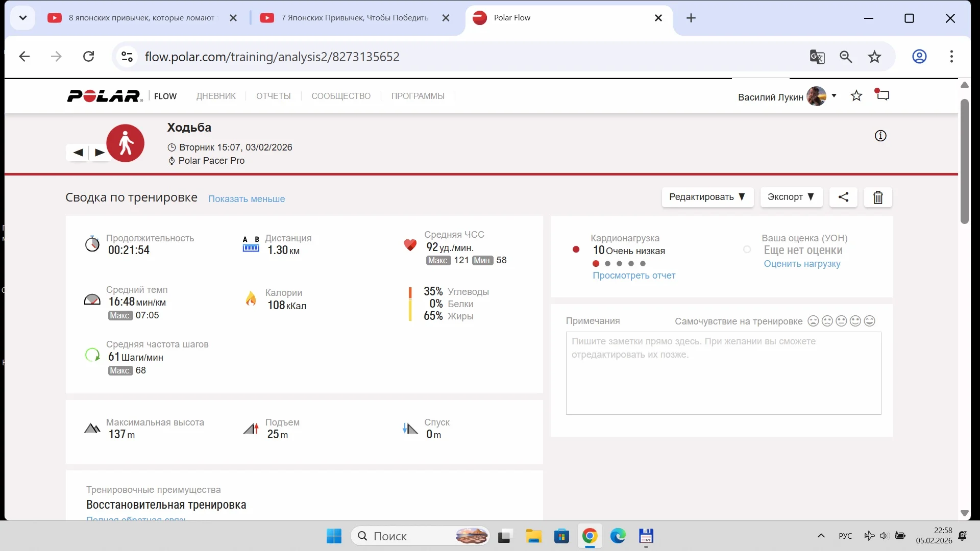Open the notifications icon with red dot
The height and width of the screenshot is (551, 980).
[883, 95]
